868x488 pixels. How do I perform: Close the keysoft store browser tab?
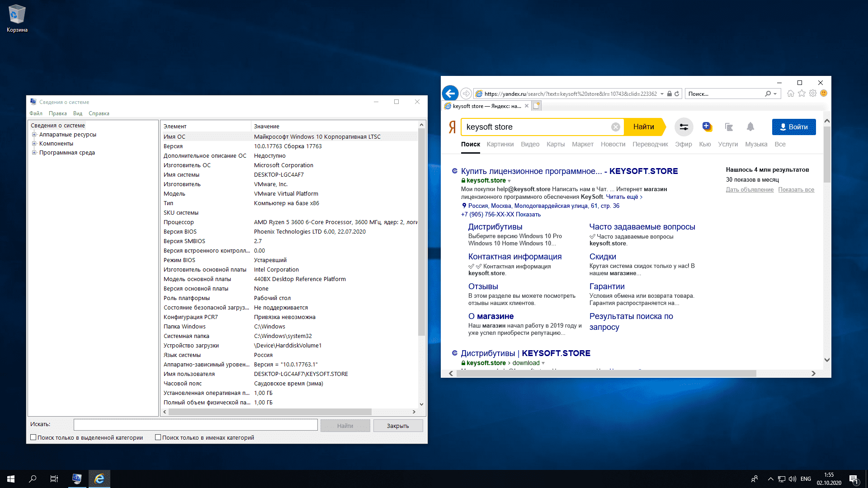[x=527, y=106]
